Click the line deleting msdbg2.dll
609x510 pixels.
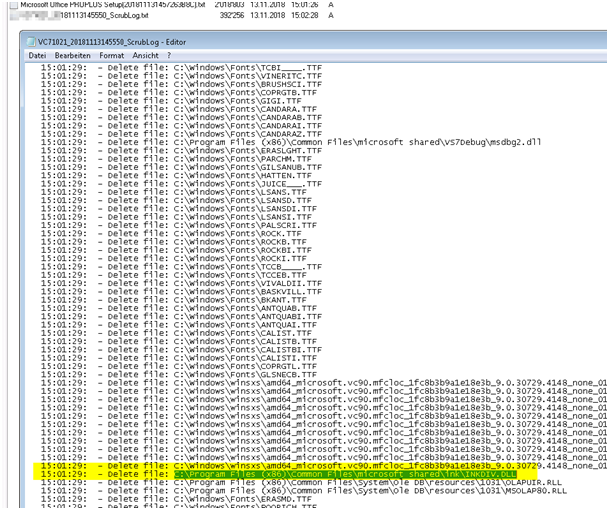click(291, 142)
